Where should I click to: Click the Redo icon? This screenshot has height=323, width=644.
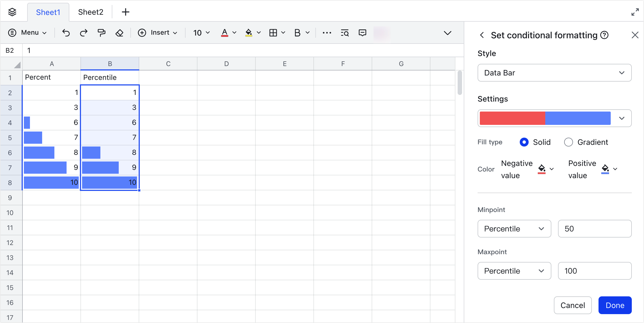coord(83,33)
